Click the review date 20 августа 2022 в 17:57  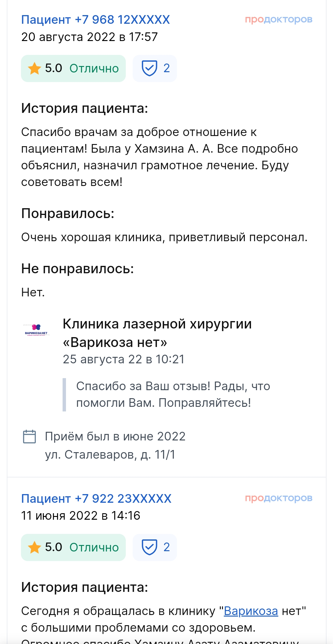click(89, 37)
